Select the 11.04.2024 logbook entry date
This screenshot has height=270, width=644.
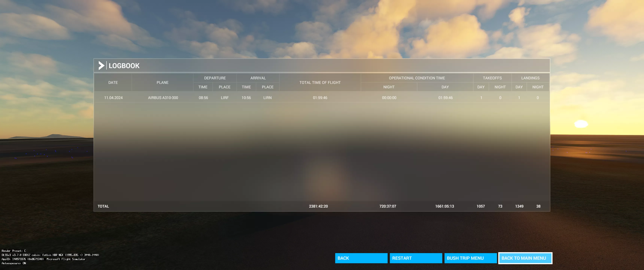pyautogui.click(x=113, y=98)
